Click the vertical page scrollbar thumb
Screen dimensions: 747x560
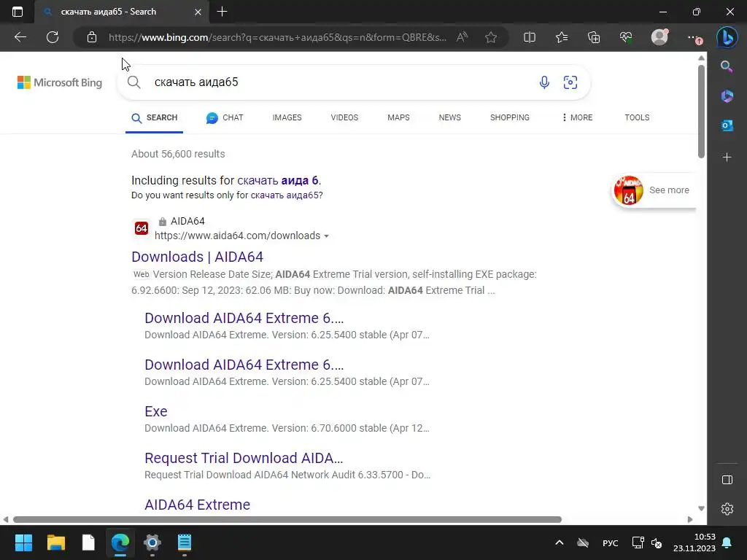click(x=701, y=112)
